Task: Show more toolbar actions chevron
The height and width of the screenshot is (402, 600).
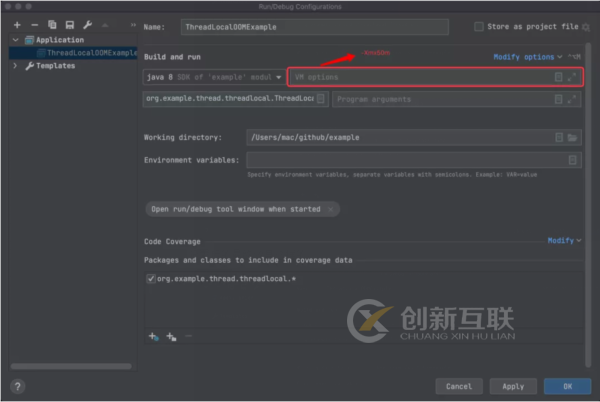Action: (133, 25)
